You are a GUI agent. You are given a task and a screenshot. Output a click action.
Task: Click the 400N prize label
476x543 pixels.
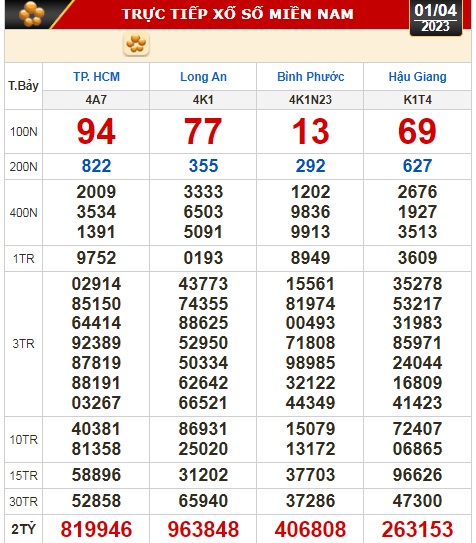24,213
